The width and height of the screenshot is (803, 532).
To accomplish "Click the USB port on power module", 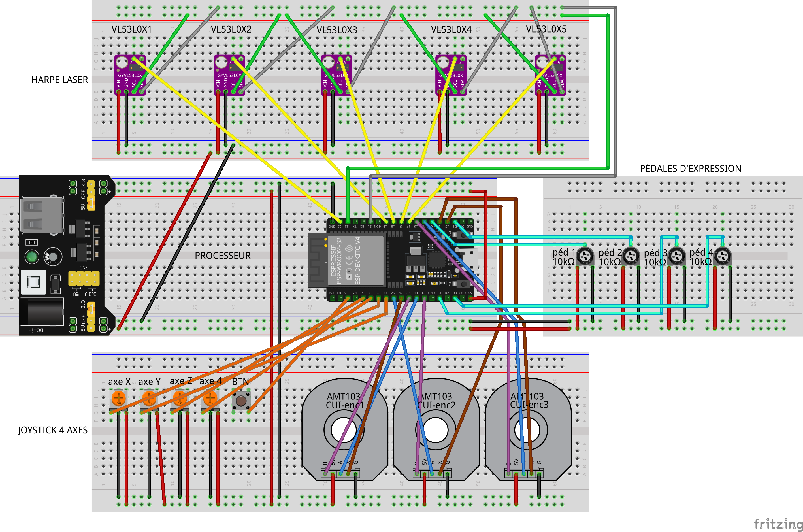I will pyautogui.click(x=42, y=215).
